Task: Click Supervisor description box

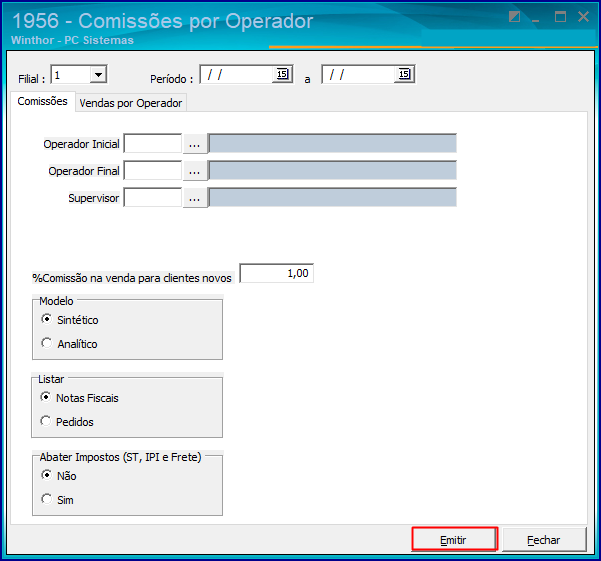Action: (332, 198)
